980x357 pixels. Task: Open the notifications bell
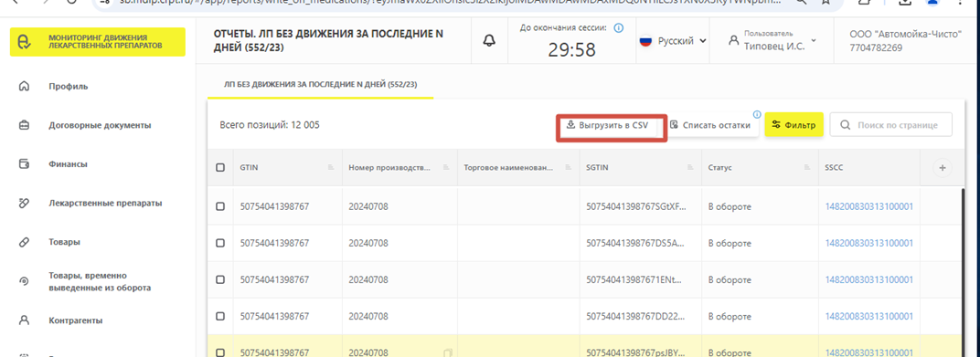[x=489, y=40]
